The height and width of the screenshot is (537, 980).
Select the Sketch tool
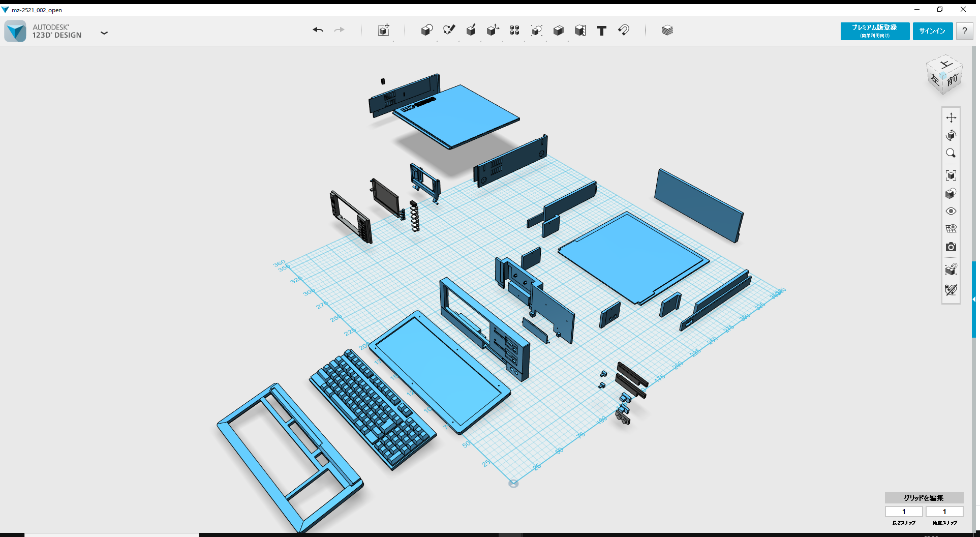(x=449, y=30)
